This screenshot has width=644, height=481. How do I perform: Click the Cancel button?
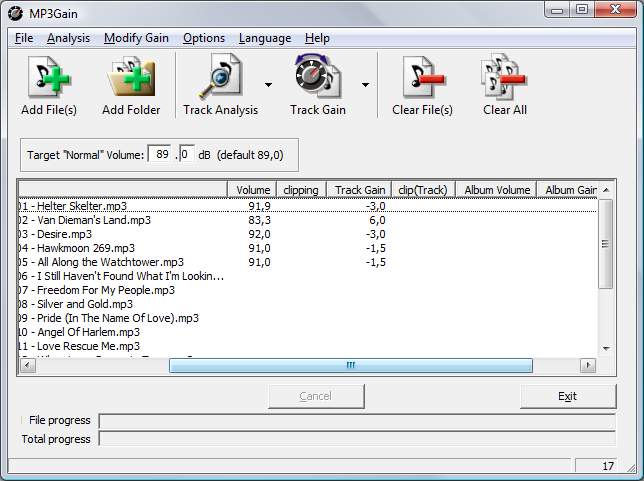[316, 396]
